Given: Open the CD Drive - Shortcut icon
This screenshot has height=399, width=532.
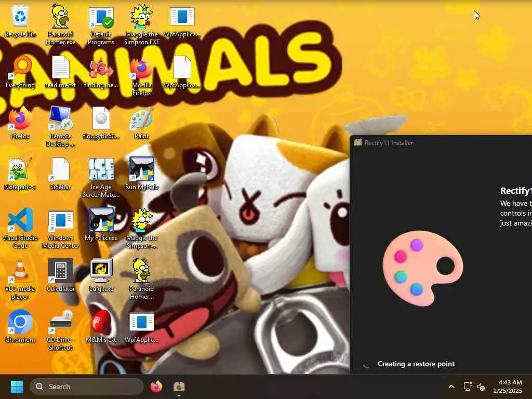Looking at the screenshot, I should [60, 330].
